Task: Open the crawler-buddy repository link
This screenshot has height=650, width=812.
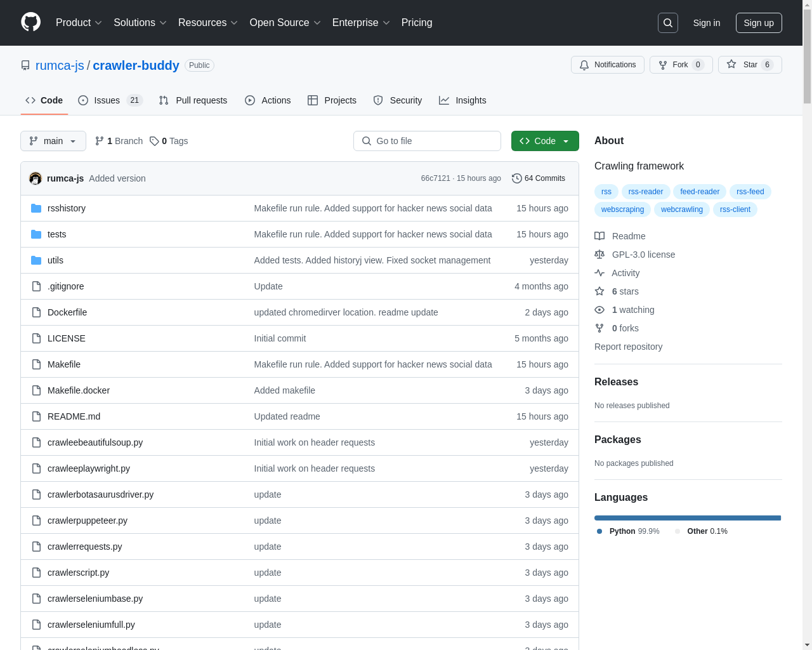Action: (x=136, y=65)
